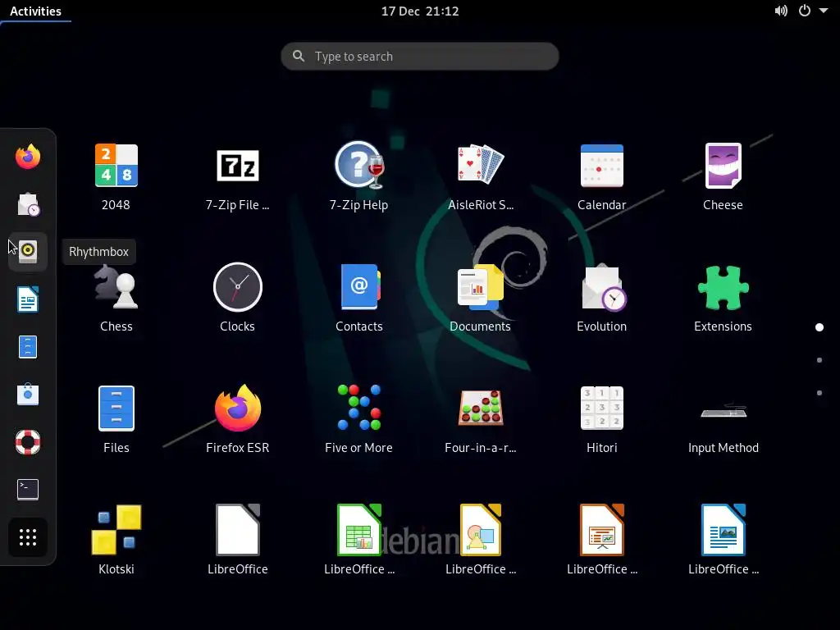Switch to third app grid page dot

pyautogui.click(x=819, y=393)
